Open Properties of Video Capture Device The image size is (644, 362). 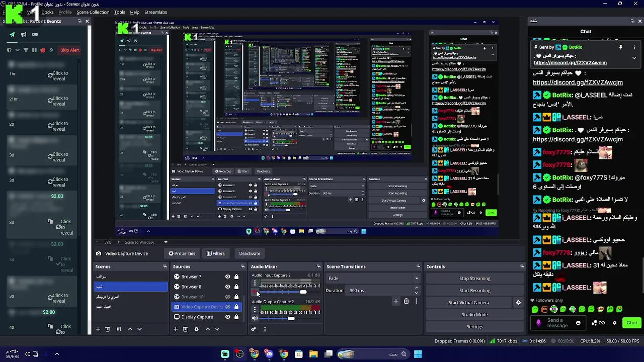182,253
